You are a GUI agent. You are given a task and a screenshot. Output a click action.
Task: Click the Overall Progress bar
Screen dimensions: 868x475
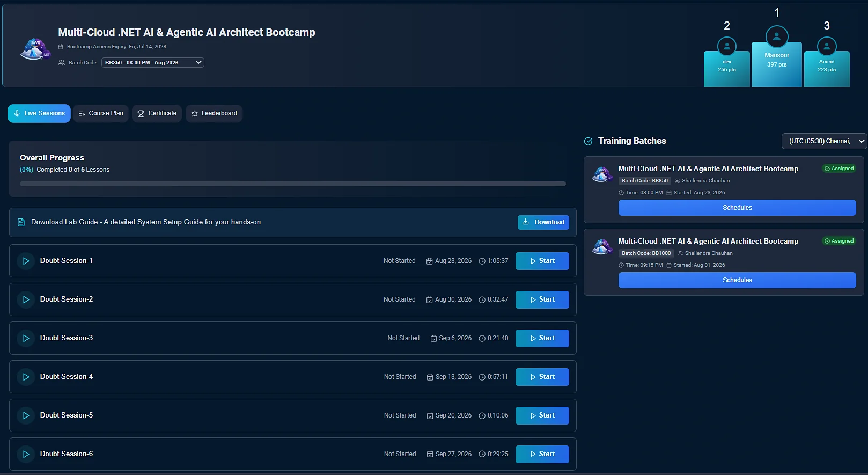coord(293,184)
